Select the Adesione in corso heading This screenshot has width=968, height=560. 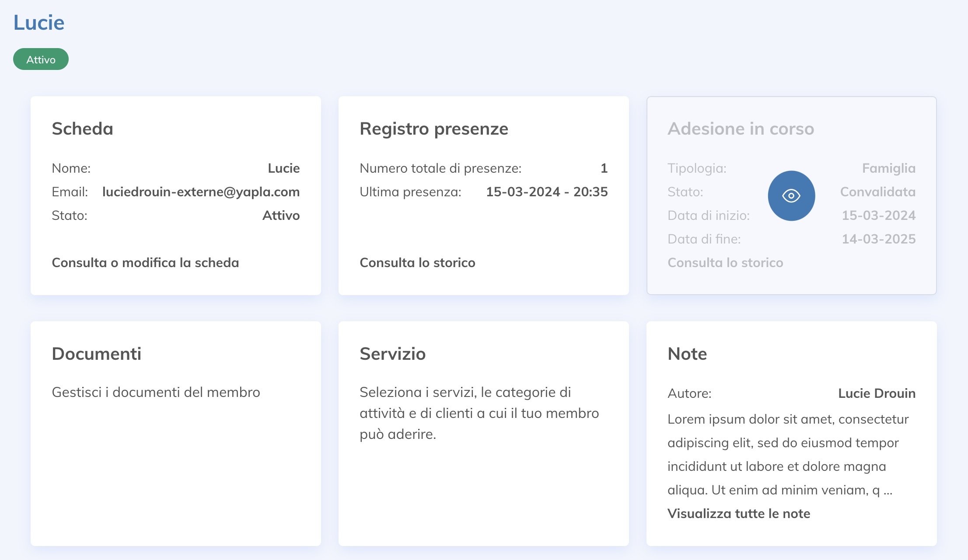[741, 129]
